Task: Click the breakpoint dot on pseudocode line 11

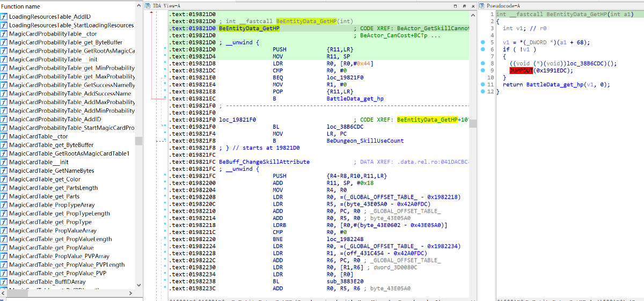Action: click(x=484, y=85)
